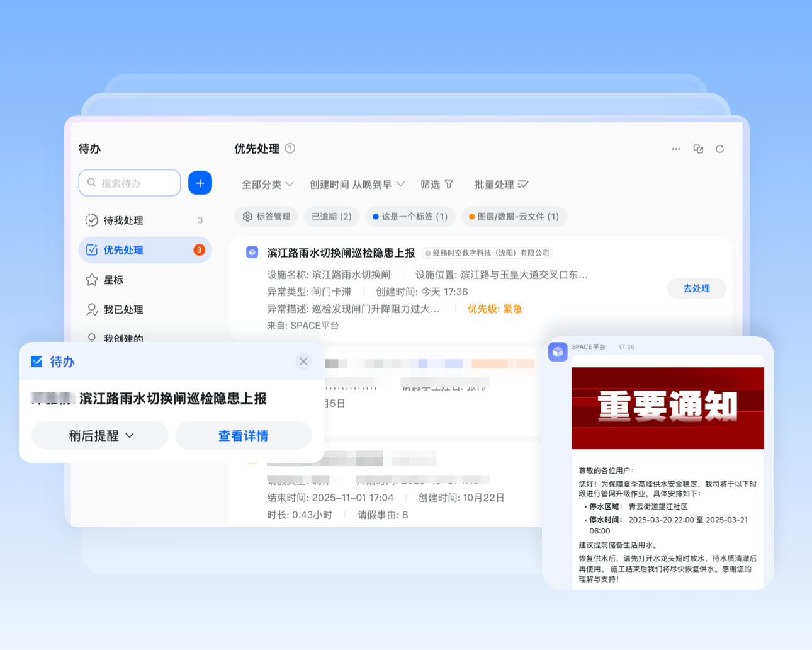
Task: Click the gear icon in 标签管理
Action: click(x=249, y=216)
